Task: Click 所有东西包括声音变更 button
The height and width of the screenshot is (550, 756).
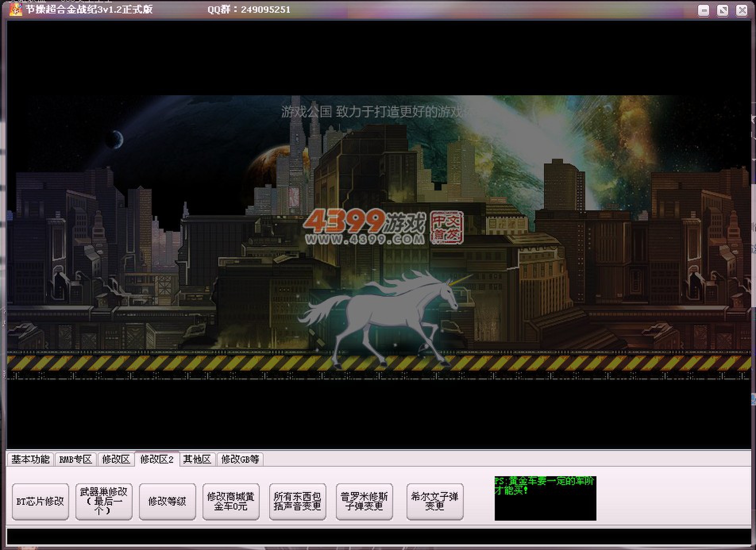Action: 297,501
